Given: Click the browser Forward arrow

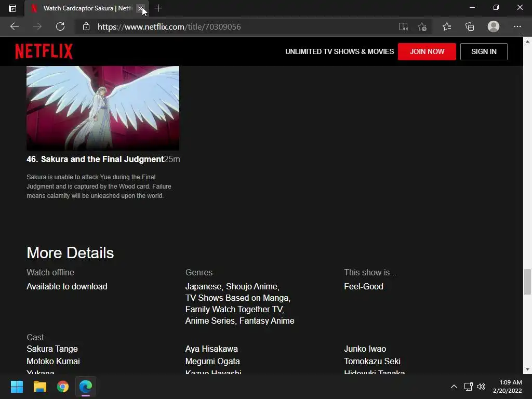Looking at the screenshot, I should 37,26.
